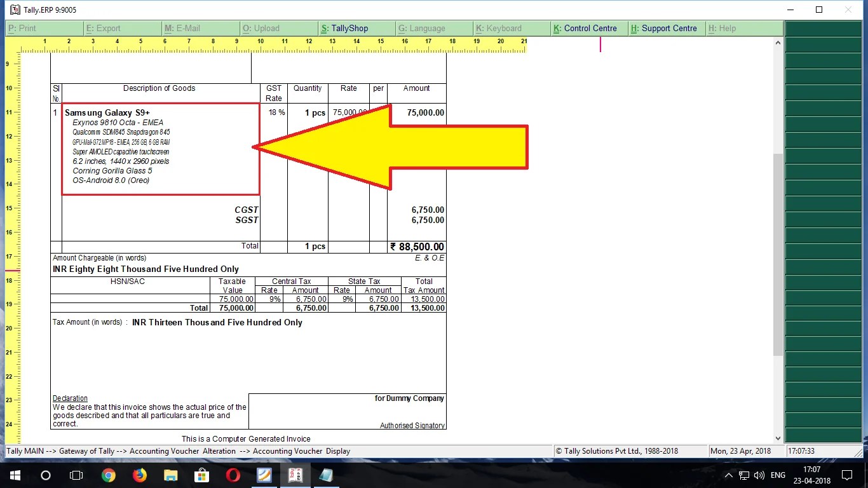Click the Windows Start button
Image resolution: width=868 pixels, height=488 pixels.
pyautogui.click(x=14, y=475)
